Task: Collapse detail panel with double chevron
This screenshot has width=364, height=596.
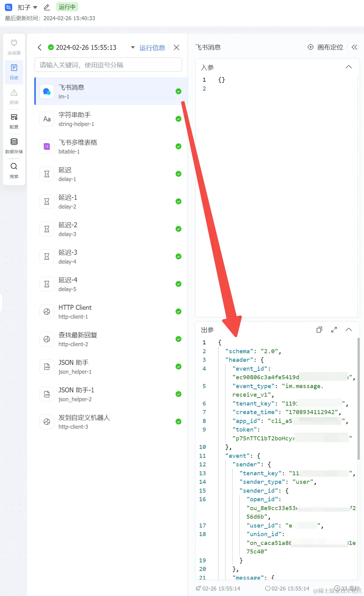Action: [x=355, y=47]
